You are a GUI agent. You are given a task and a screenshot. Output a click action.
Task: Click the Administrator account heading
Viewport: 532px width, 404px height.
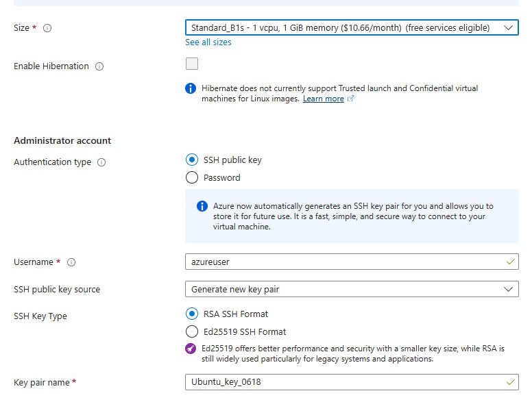tap(62, 140)
